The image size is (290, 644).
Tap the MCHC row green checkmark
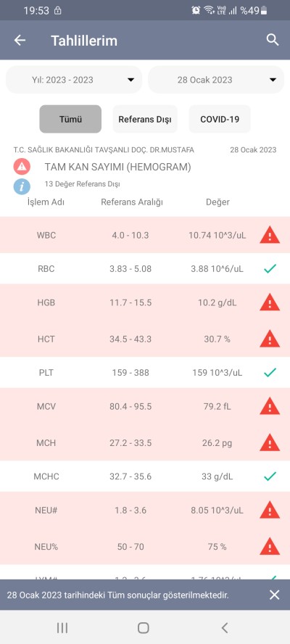click(x=270, y=476)
